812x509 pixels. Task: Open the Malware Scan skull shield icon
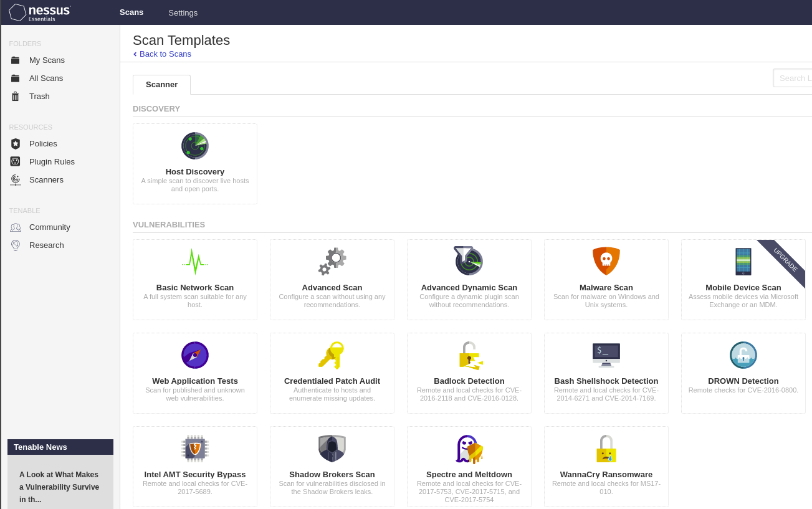[x=606, y=261]
